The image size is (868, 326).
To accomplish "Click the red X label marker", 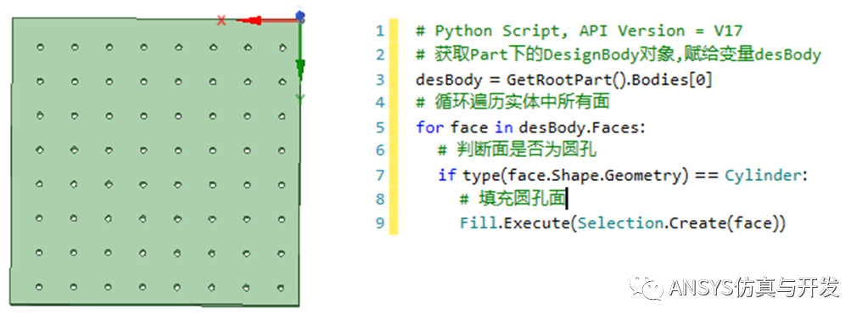I will [x=221, y=21].
